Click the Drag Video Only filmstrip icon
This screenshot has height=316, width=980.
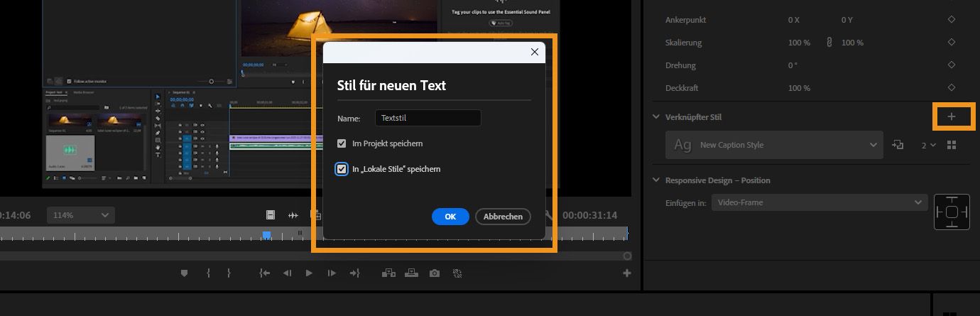[x=271, y=215]
